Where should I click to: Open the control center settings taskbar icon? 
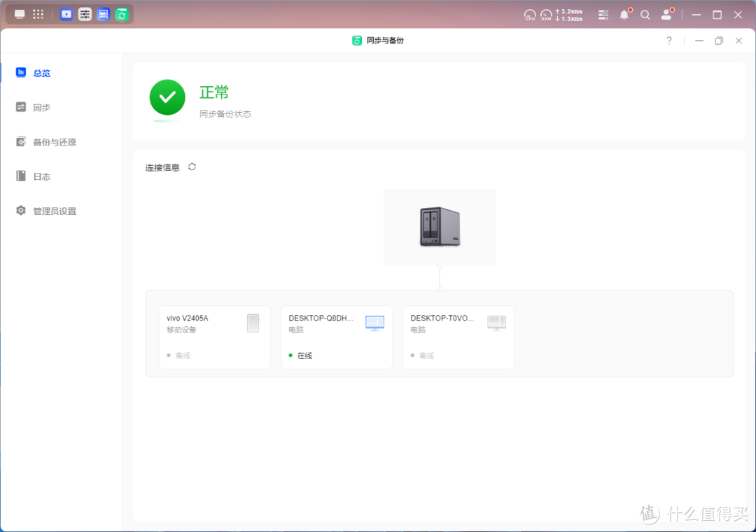[x=85, y=14]
